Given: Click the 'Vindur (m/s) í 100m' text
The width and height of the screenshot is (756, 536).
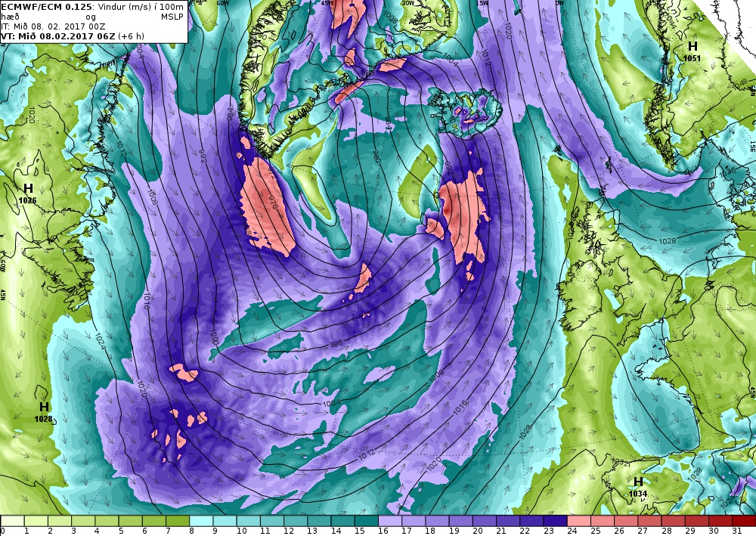Looking at the screenshot, I should point(139,7).
